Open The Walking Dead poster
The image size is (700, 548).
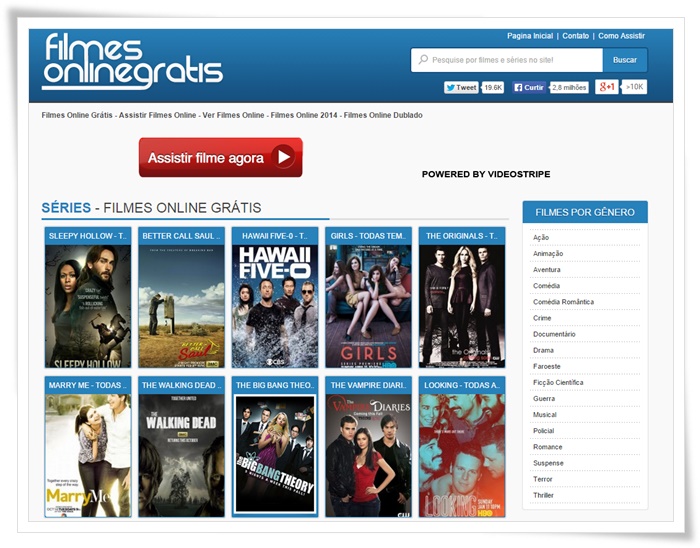pos(181,456)
